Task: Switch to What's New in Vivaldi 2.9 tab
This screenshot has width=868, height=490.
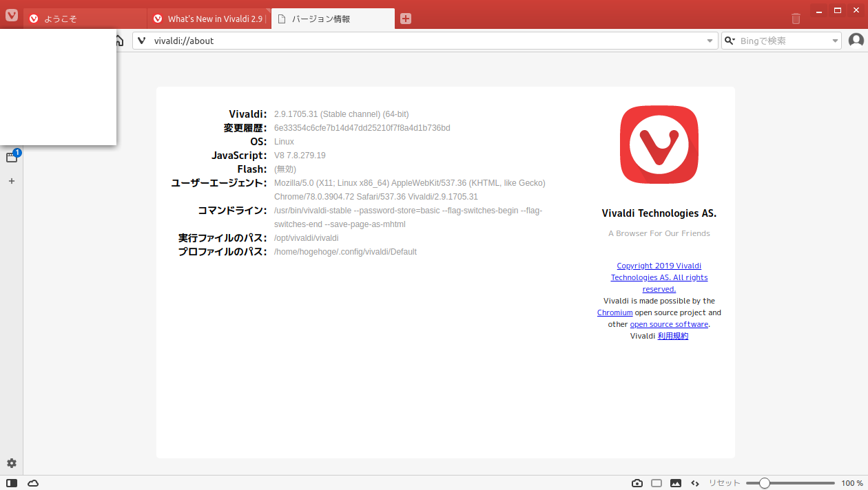Action: [x=209, y=19]
